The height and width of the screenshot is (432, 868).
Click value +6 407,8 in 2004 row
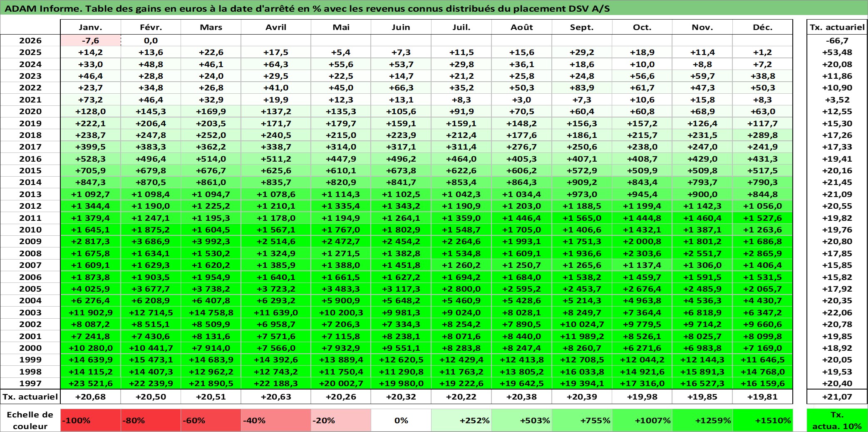point(211,300)
